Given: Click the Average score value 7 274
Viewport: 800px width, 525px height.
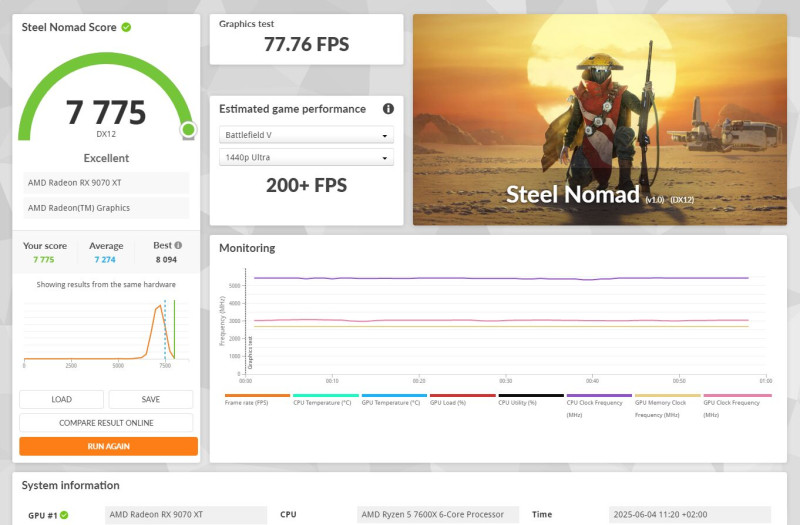Looking at the screenshot, I should (105, 260).
